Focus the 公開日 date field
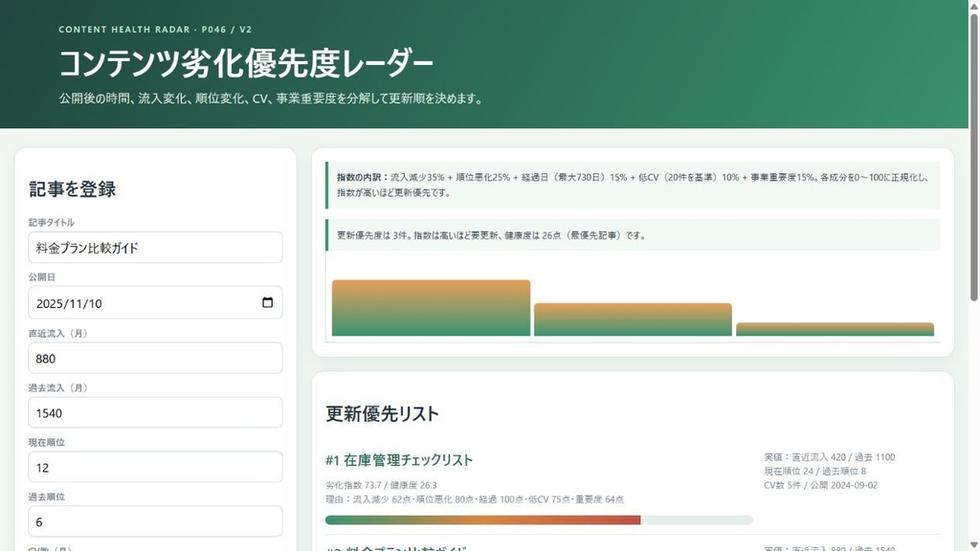 tap(155, 302)
